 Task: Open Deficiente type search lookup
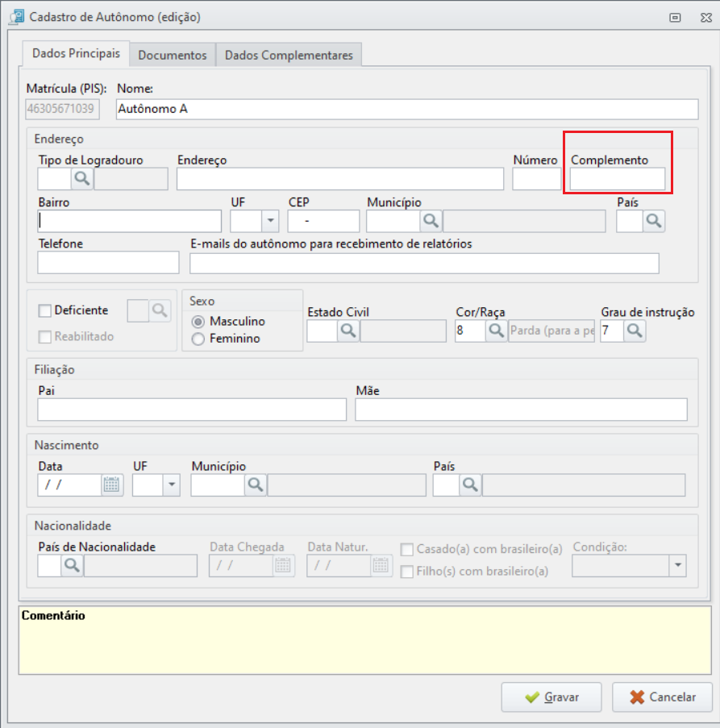coord(160,310)
